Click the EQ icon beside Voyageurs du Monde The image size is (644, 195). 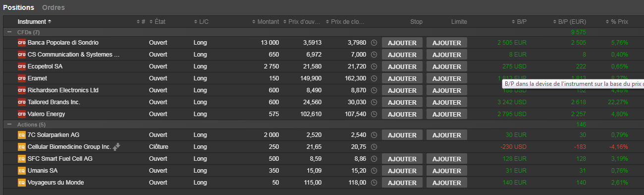[21, 183]
